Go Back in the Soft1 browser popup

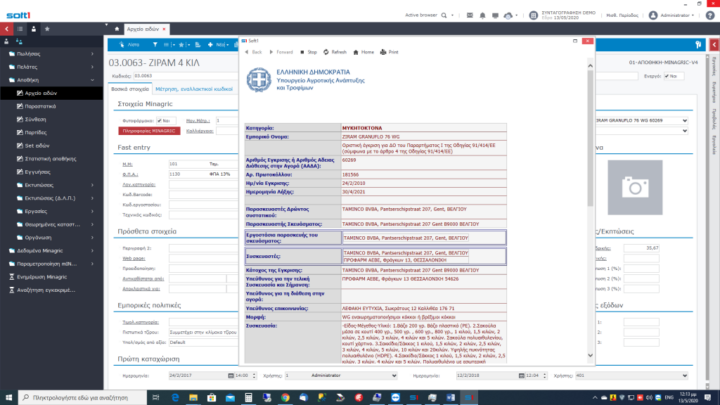point(253,52)
